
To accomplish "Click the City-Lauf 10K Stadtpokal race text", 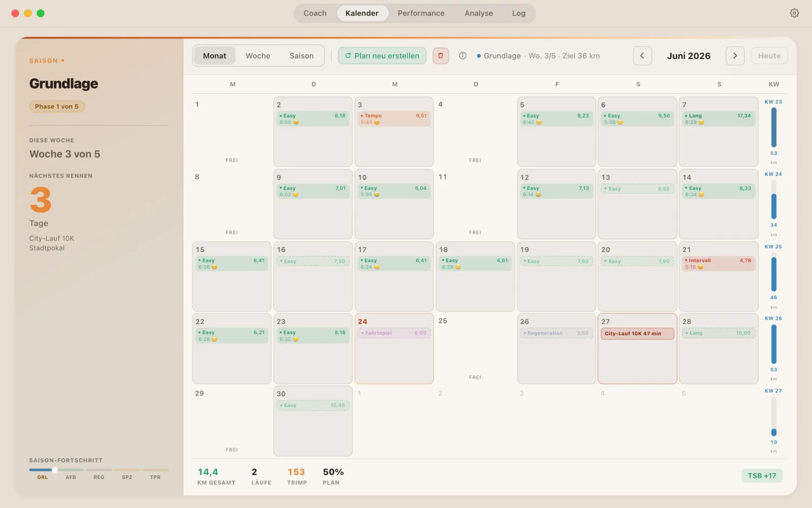I will tap(52, 243).
